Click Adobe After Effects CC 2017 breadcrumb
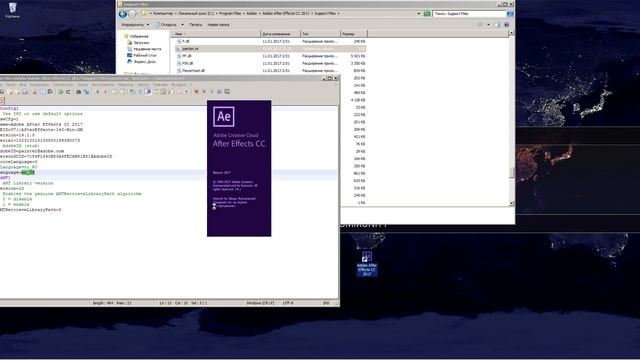 [286, 13]
